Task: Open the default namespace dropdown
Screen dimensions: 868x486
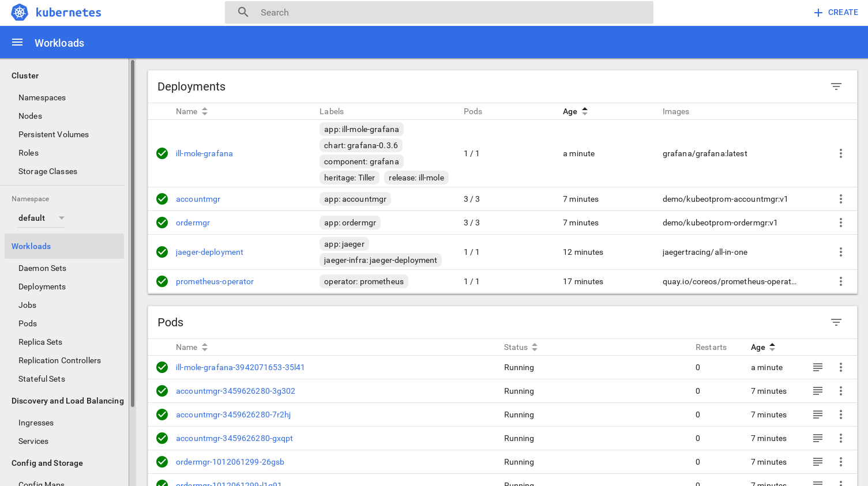Action: tap(41, 218)
